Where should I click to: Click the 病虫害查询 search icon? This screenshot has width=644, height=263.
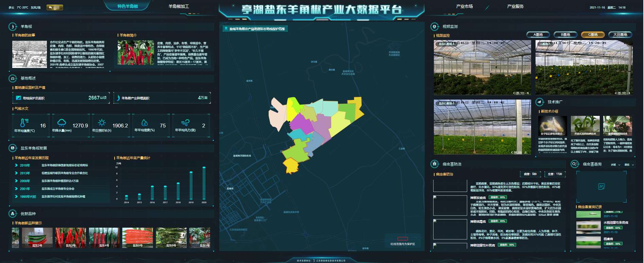point(575,164)
